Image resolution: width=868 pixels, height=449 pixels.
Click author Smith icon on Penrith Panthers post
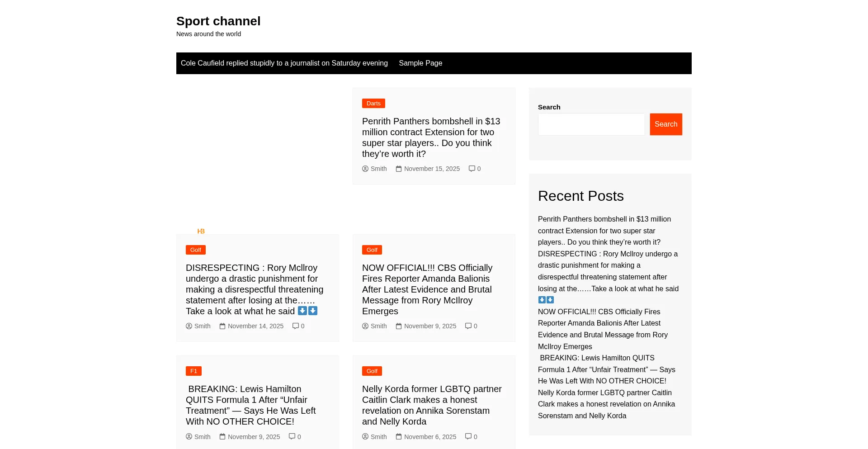365,169
